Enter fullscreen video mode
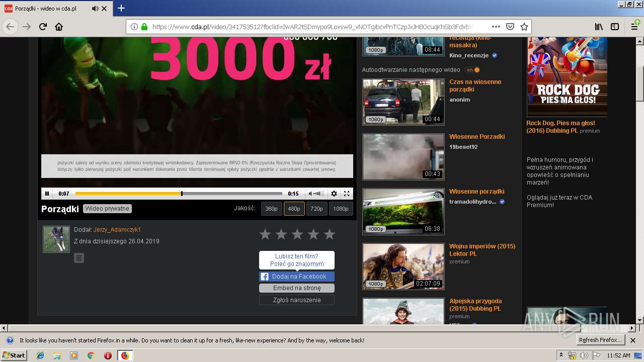The width and height of the screenshot is (644, 362). (x=347, y=194)
